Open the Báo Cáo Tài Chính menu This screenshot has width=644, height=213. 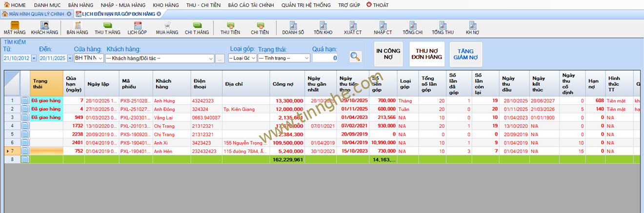tap(250, 4)
